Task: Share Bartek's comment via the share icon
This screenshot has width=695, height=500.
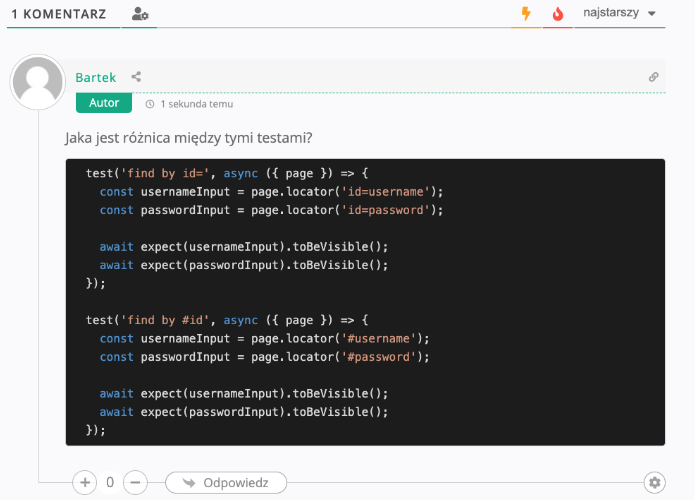Action: point(136,77)
